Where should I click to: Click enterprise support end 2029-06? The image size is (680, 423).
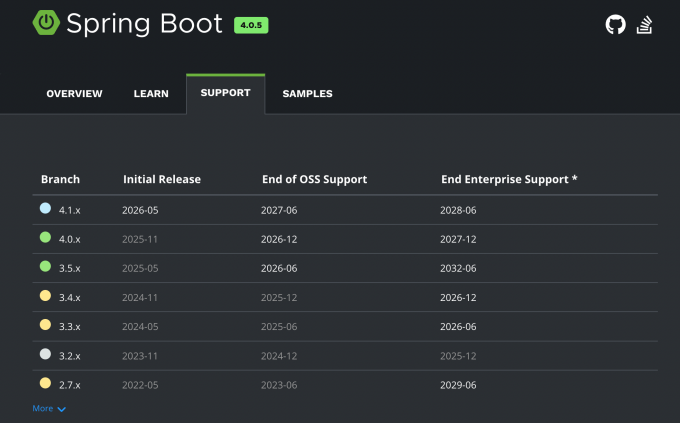[x=458, y=385]
